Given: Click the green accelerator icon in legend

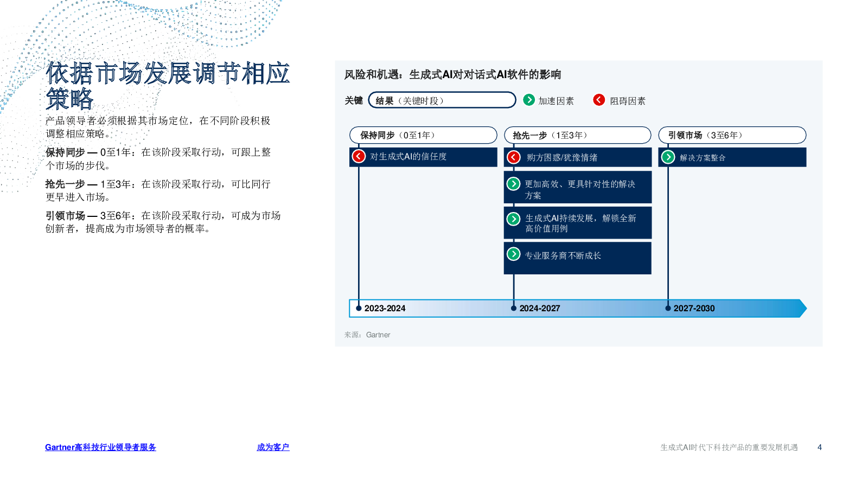Looking at the screenshot, I should tap(529, 100).
